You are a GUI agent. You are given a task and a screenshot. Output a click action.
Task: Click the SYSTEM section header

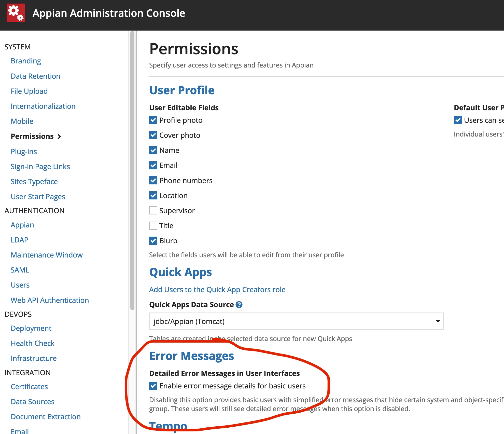coord(18,47)
